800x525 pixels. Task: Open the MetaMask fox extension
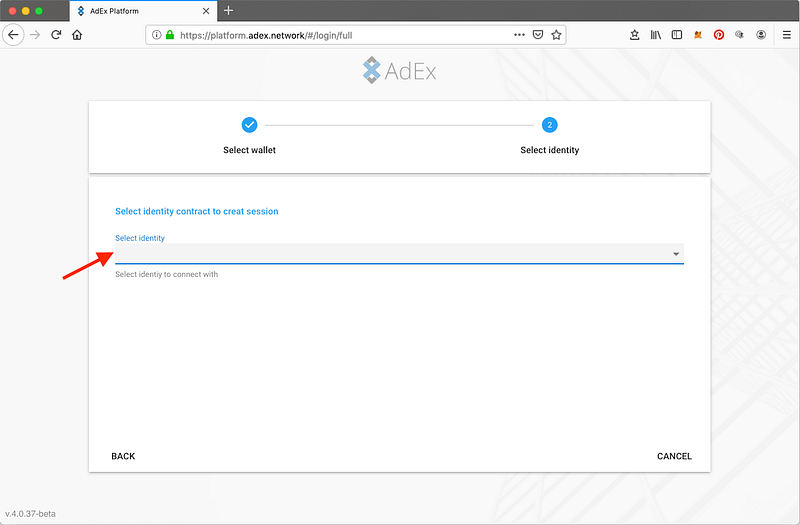[x=697, y=35]
